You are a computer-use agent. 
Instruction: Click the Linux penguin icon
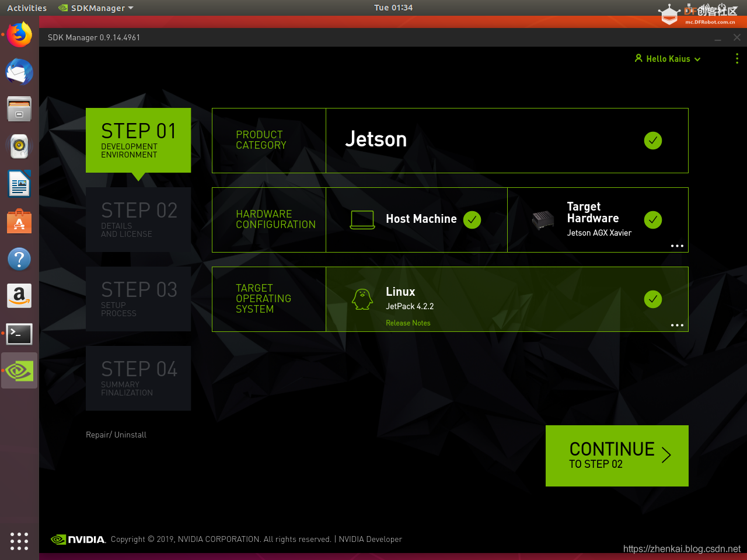point(362,299)
